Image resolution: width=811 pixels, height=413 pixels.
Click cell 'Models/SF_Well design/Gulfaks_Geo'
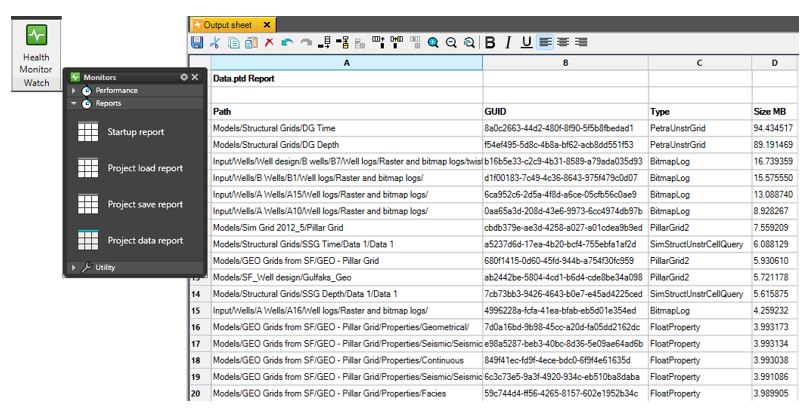tap(347, 278)
